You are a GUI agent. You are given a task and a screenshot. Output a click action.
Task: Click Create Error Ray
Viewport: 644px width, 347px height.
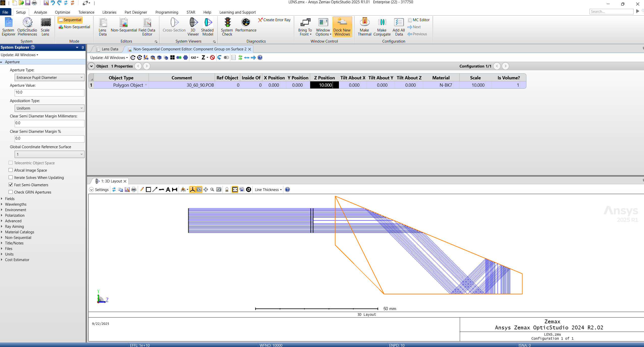274,20
